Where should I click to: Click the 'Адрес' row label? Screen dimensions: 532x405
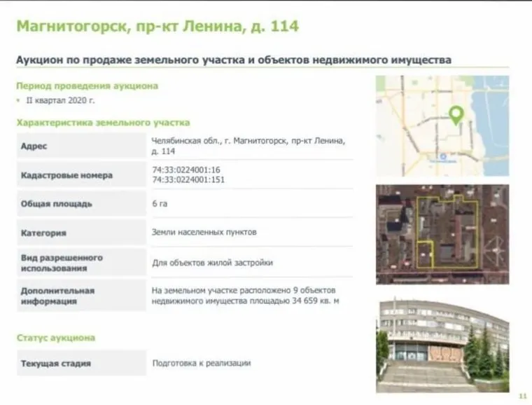pyautogui.click(x=34, y=146)
